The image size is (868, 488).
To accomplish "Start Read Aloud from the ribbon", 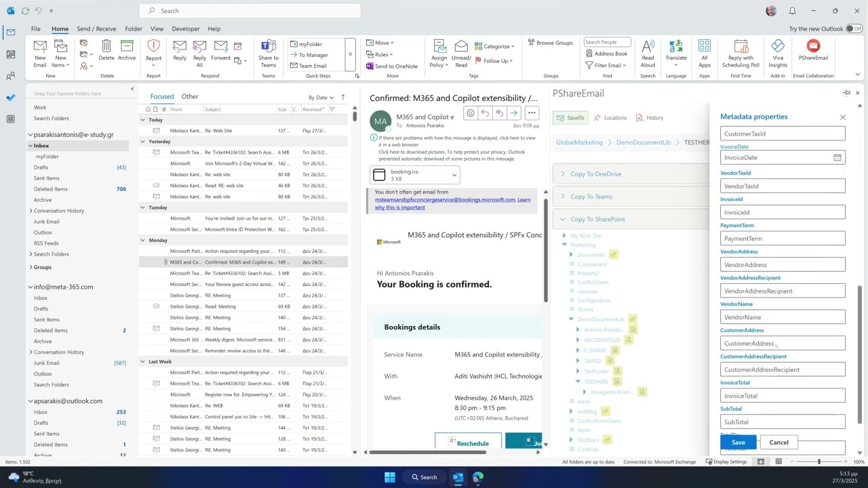I will click(648, 53).
